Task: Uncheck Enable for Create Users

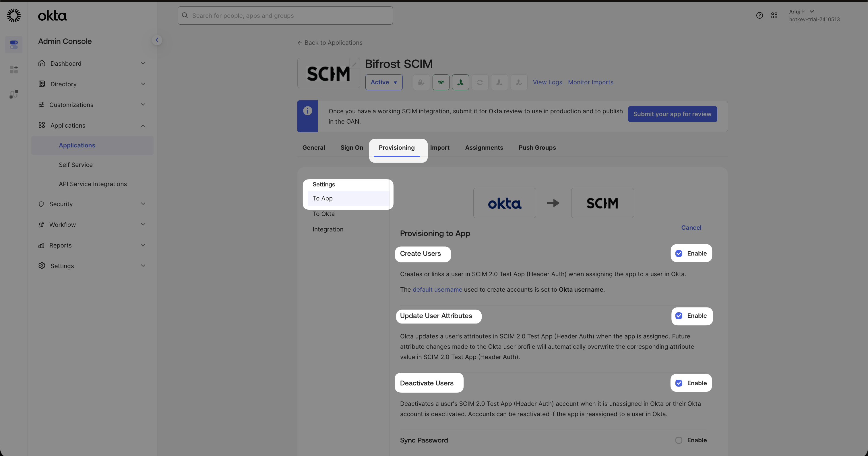Action: pyautogui.click(x=679, y=254)
